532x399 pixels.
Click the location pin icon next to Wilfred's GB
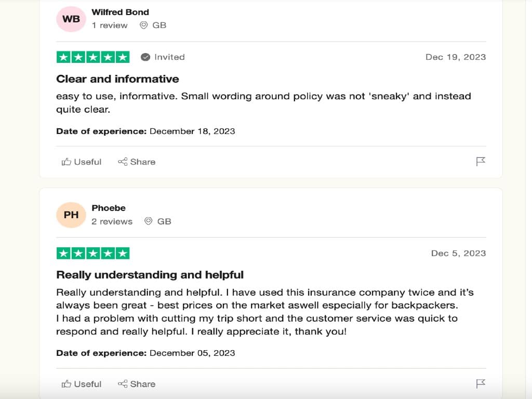143,25
